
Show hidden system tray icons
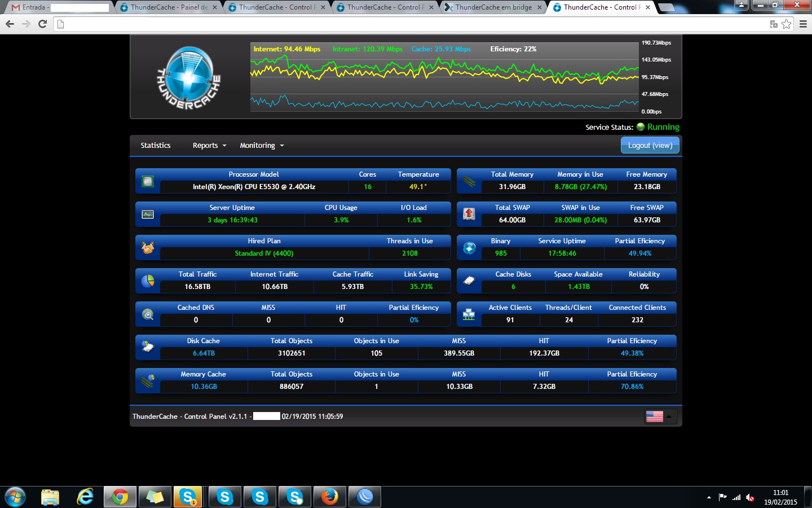click(709, 497)
